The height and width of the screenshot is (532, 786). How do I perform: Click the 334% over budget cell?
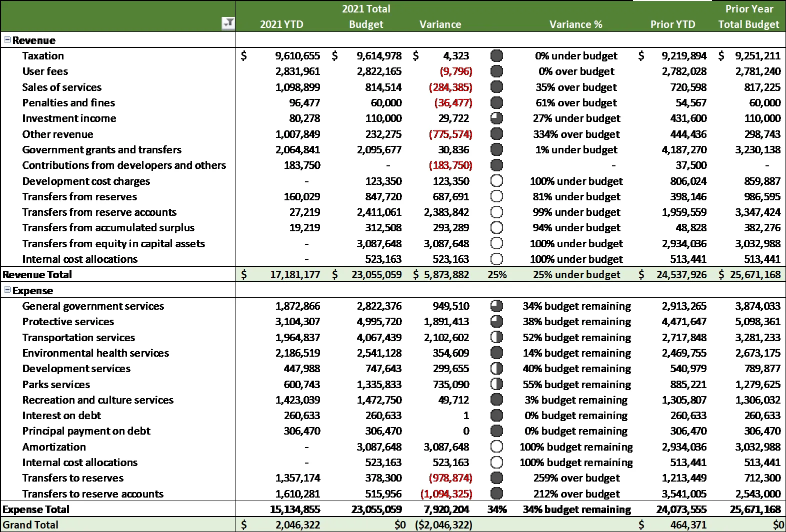tap(576, 134)
